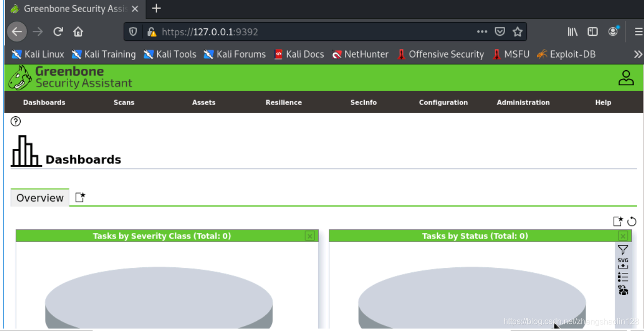Screen dimensions: 644x331
Task: Click the browser forward arrow
Action: (x=38, y=32)
